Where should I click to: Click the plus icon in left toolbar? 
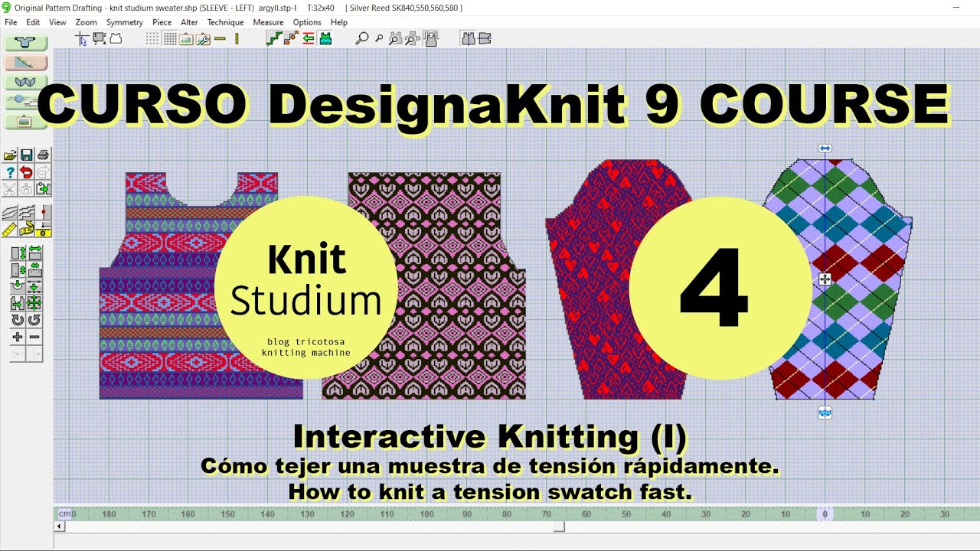coord(18,337)
